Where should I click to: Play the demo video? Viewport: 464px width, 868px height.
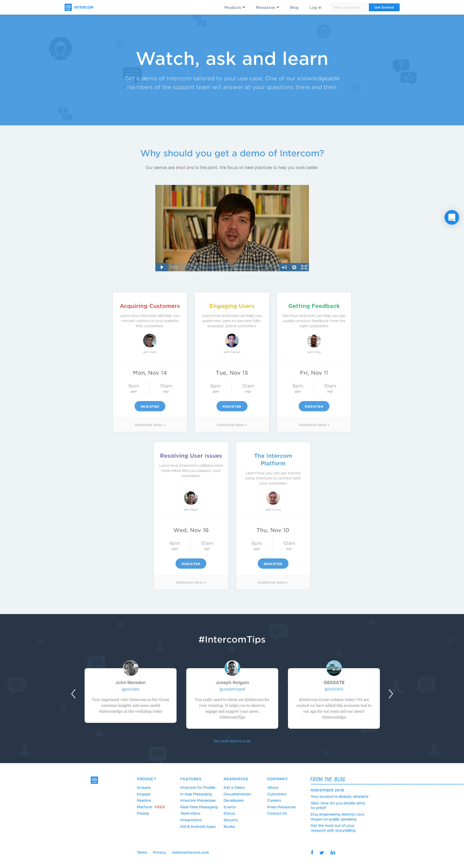[162, 267]
